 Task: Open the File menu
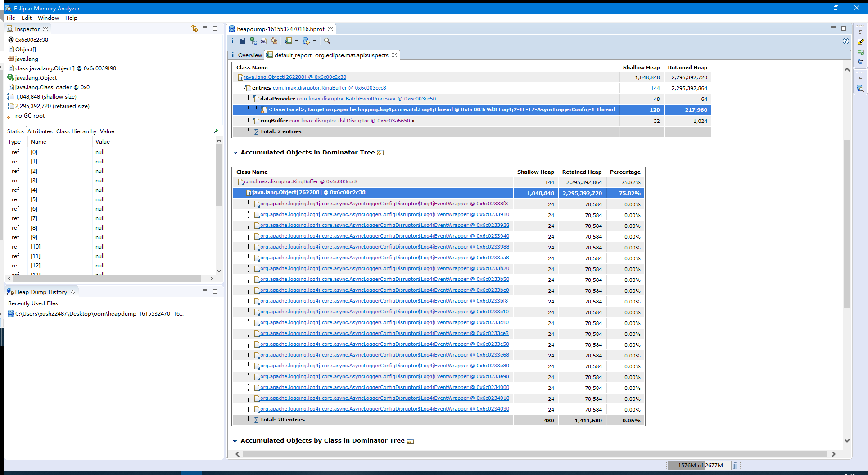[11, 18]
